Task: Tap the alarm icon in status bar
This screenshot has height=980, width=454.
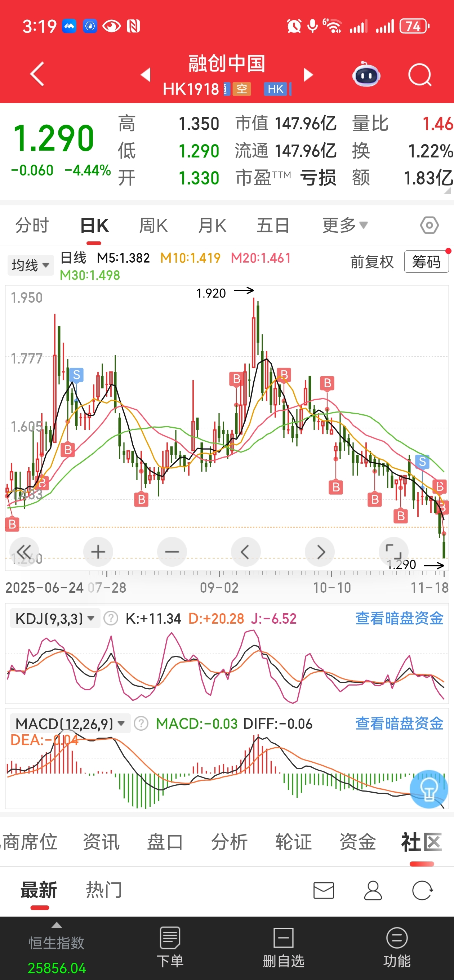Action: (x=294, y=26)
